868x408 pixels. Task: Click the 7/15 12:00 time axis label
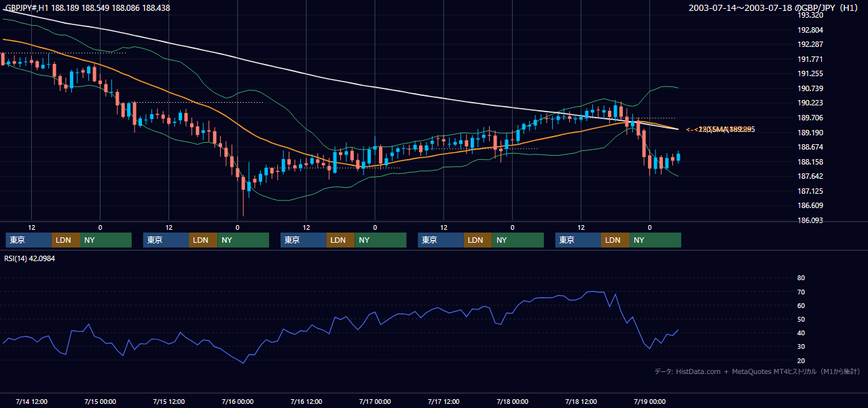coord(168,401)
